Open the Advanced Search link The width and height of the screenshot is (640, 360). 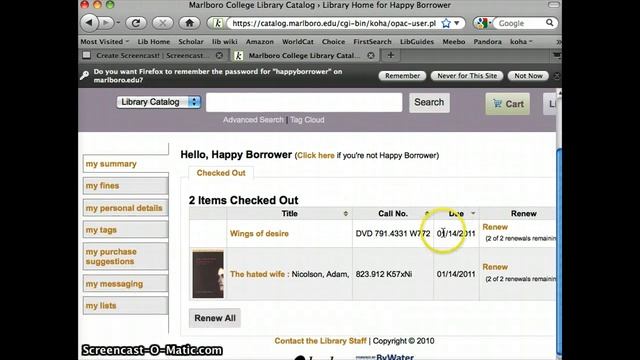pyautogui.click(x=253, y=120)
